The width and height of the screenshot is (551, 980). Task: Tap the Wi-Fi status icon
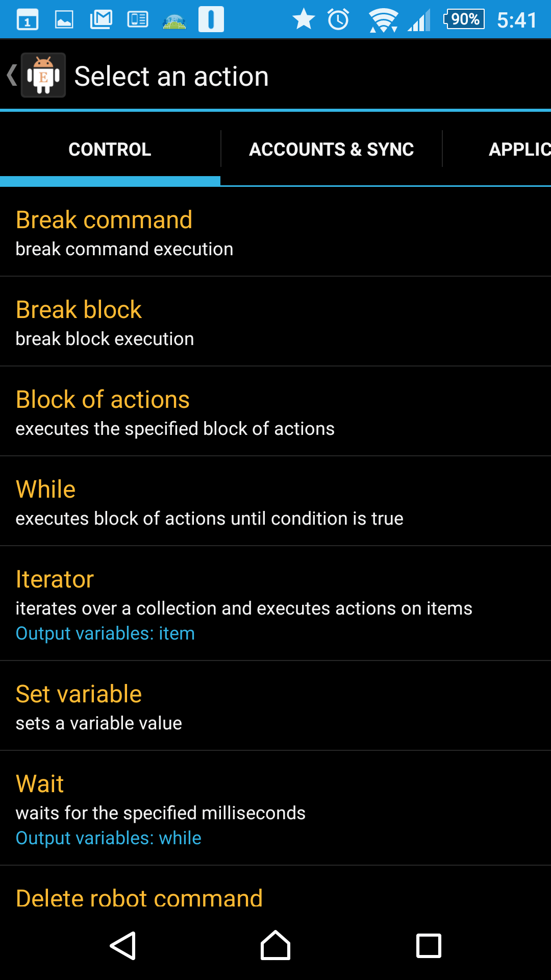click(x=383, y=20)
